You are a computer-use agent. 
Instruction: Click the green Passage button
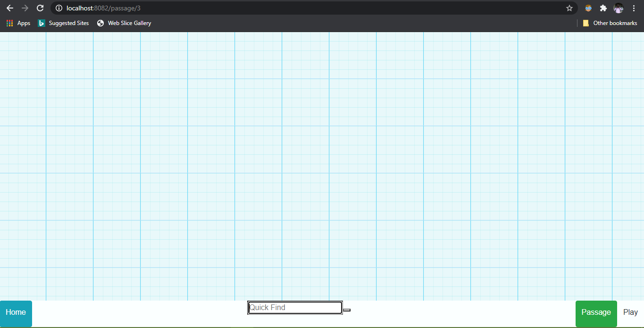click(596, 312)
